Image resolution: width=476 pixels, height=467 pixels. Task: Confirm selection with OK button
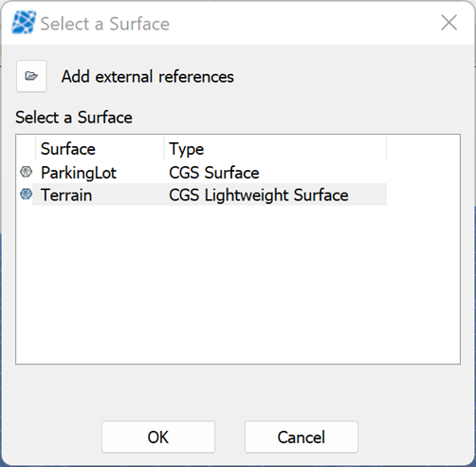[x=158, y=437]
